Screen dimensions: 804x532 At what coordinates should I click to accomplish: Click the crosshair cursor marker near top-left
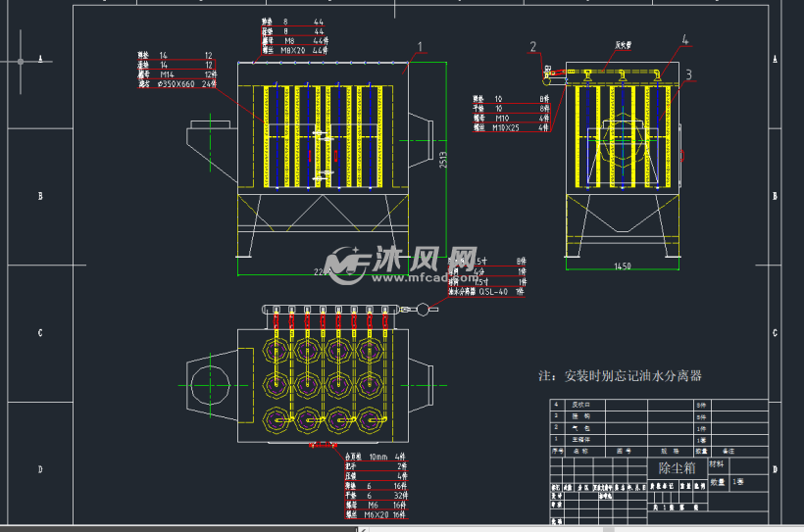point(20,61)
